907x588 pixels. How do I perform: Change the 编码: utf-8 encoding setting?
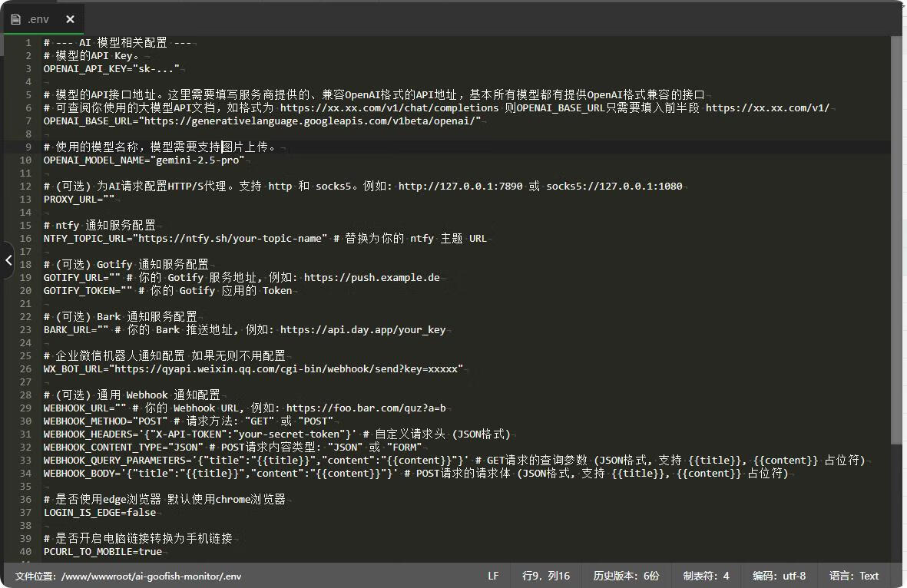coord(779,576)
